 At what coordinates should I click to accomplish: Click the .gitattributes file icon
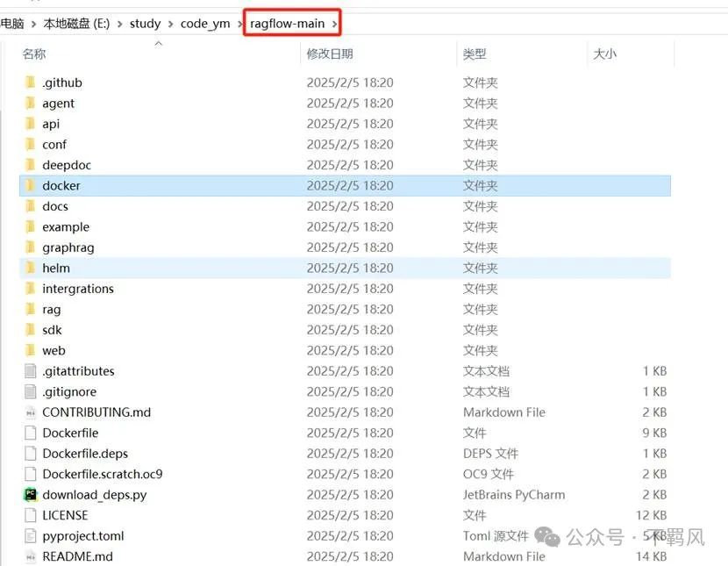click(x=30, y=371)
